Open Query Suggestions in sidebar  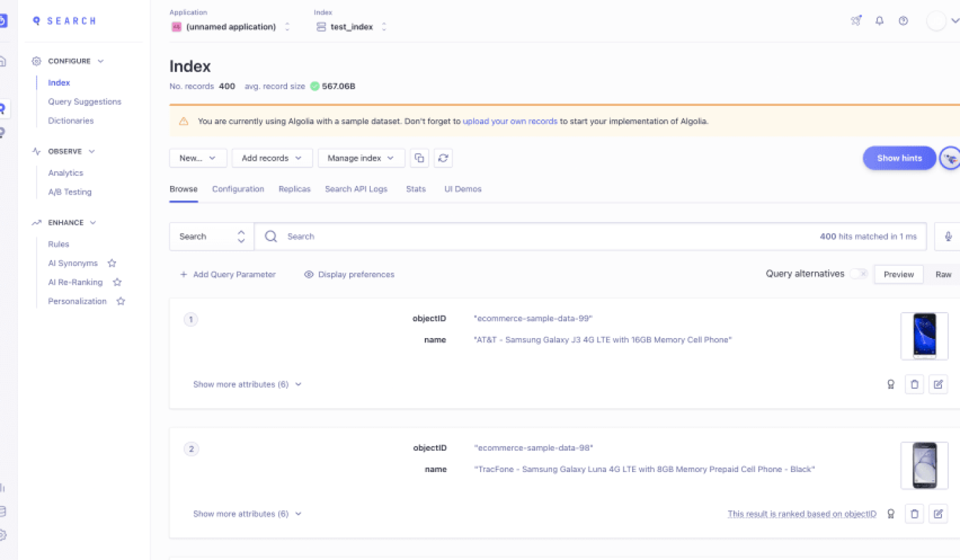(85, 102)
